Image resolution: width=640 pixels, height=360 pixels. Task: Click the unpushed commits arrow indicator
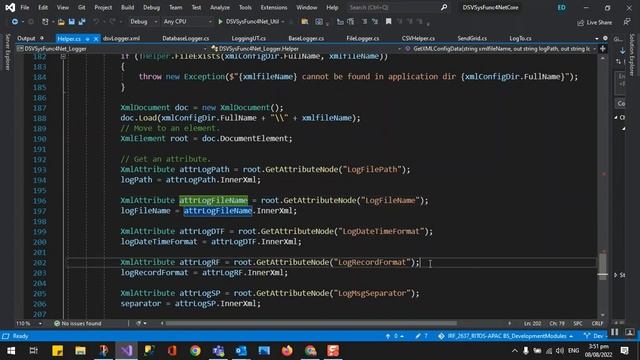(394, 336)
